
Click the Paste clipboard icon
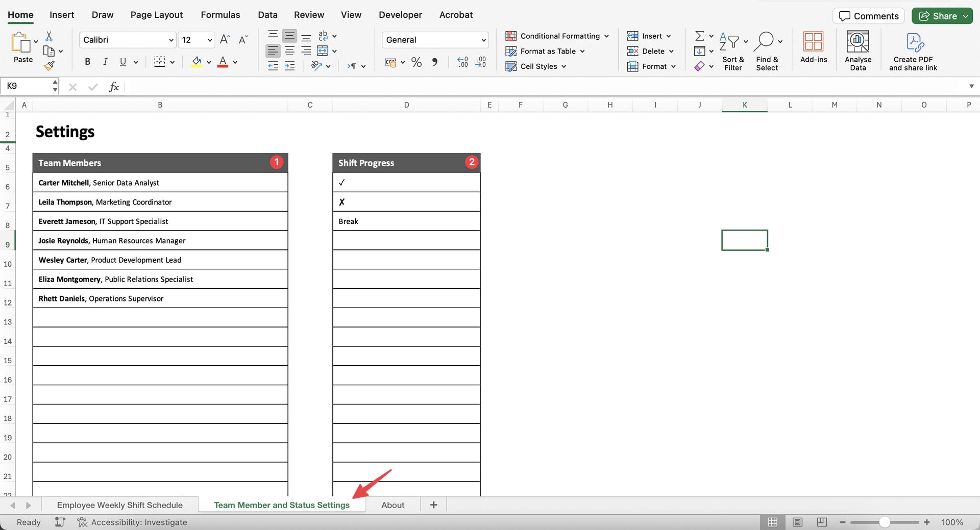(20, 43)
